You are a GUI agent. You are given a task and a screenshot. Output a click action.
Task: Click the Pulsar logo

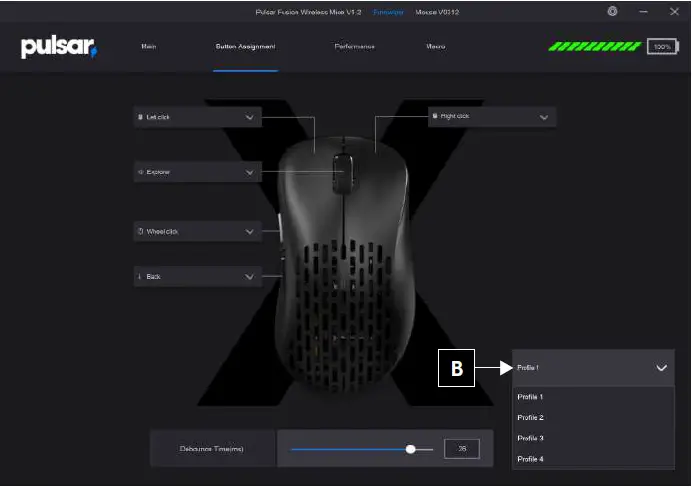[x=59, y=47]
